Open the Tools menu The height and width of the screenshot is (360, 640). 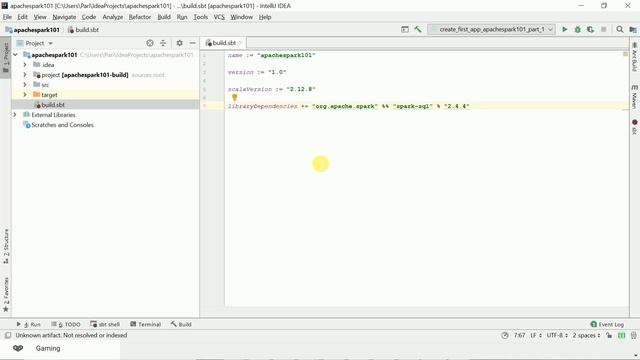coord(200,17)
